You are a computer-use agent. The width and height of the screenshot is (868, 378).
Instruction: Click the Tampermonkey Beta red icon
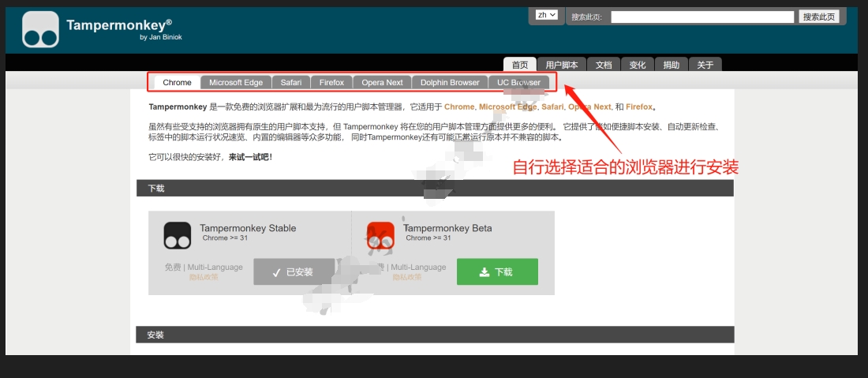(x=380, y=236)
